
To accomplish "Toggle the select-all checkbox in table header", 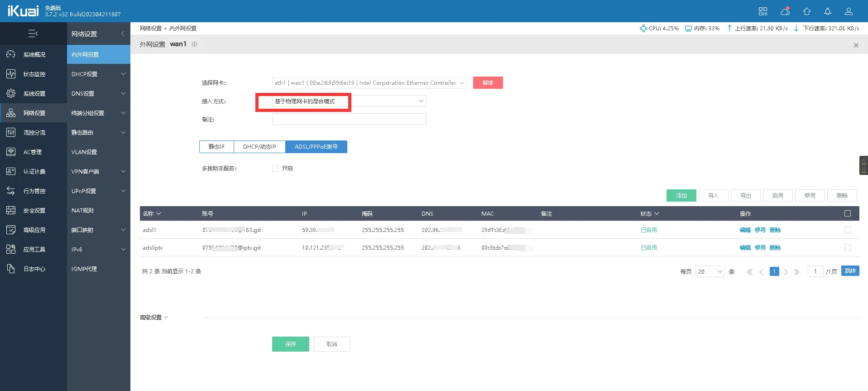I will (x=848, y=213).
